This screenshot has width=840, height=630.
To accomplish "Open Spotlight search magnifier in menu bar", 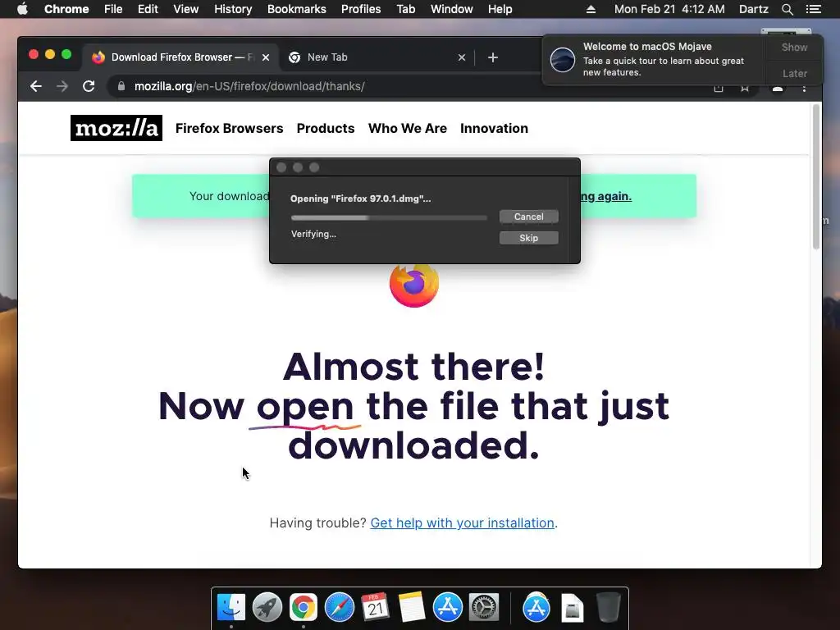I will coord(787,9).
